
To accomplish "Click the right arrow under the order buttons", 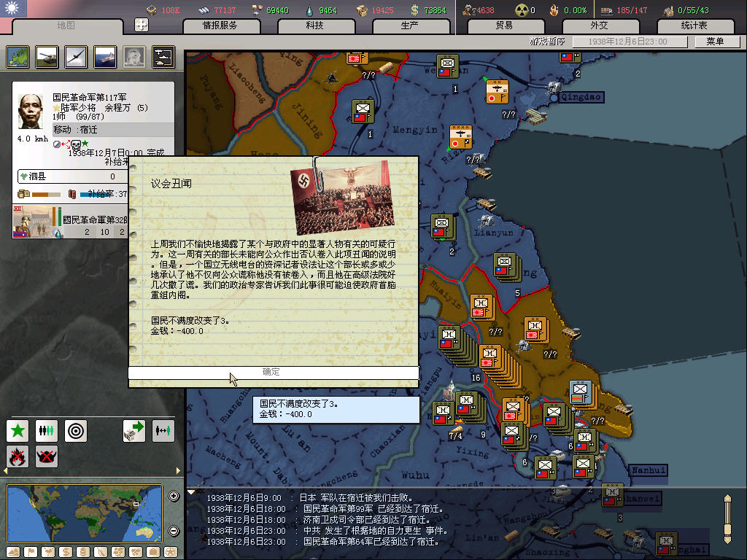I will pos(178,471).
